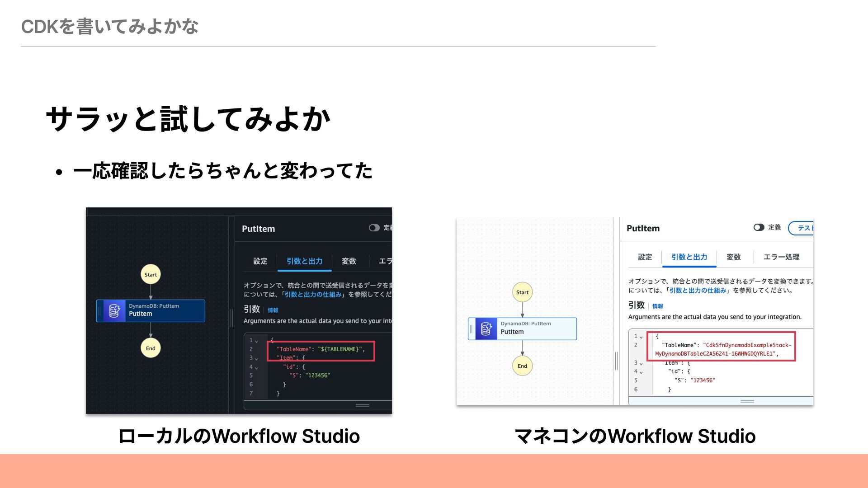Collapse line 1 fold arrow in the console code editor

pos(641,337)
